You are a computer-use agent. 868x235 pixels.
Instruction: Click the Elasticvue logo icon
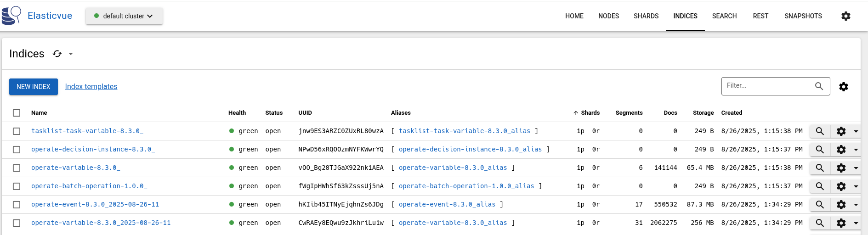tap(11, 16)
